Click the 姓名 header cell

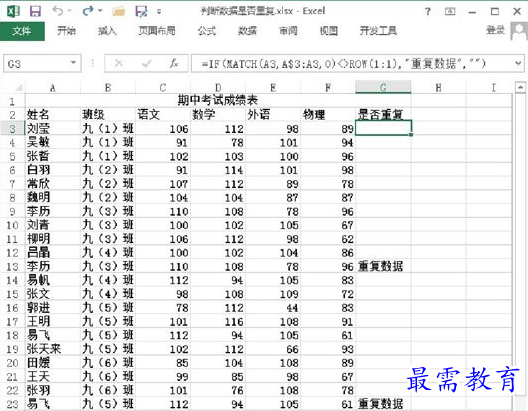coord(53,115)
